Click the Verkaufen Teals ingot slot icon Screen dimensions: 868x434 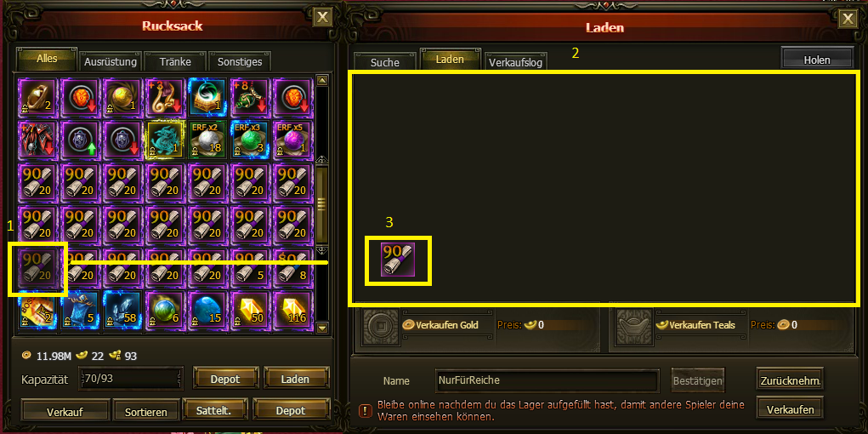point(633,324)
